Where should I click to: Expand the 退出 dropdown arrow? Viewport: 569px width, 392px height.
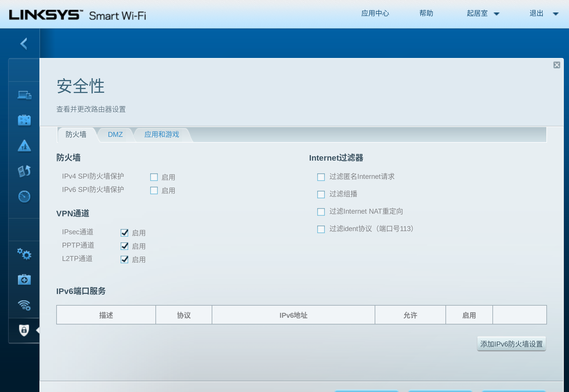tap(555, 14)
